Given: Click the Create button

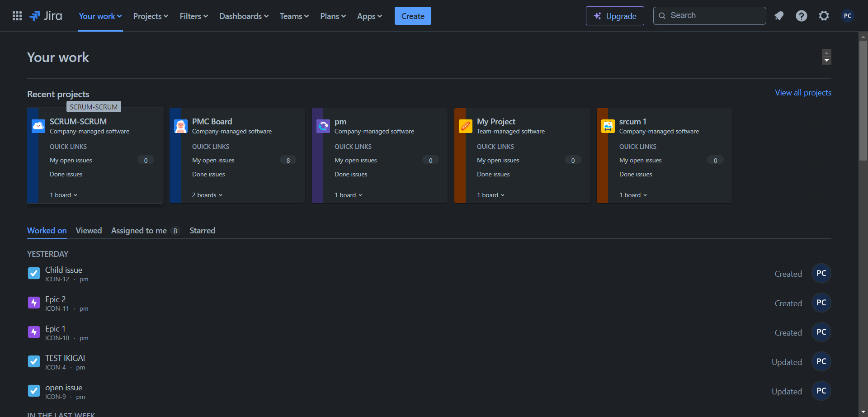Looking at the screenshot, I should pos(413,16).
